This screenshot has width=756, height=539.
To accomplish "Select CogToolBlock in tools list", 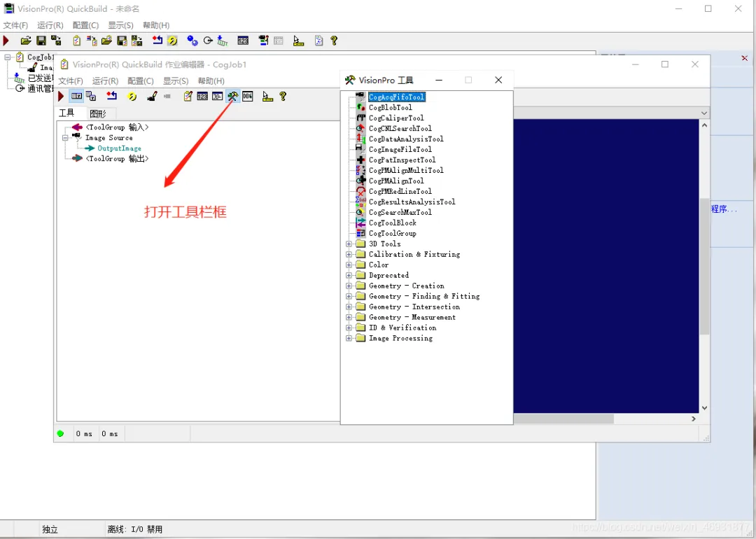I will pyautogui.click(x=393, y=223).
